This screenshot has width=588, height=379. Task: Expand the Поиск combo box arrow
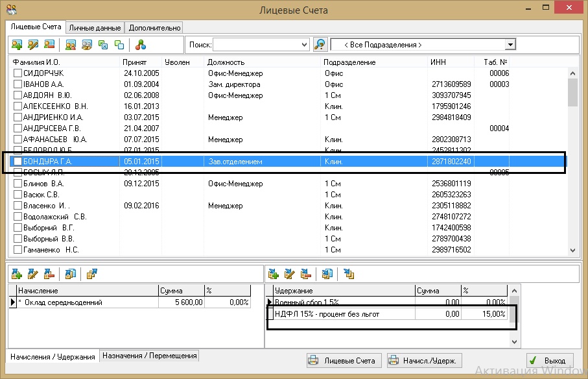(305, 45)
